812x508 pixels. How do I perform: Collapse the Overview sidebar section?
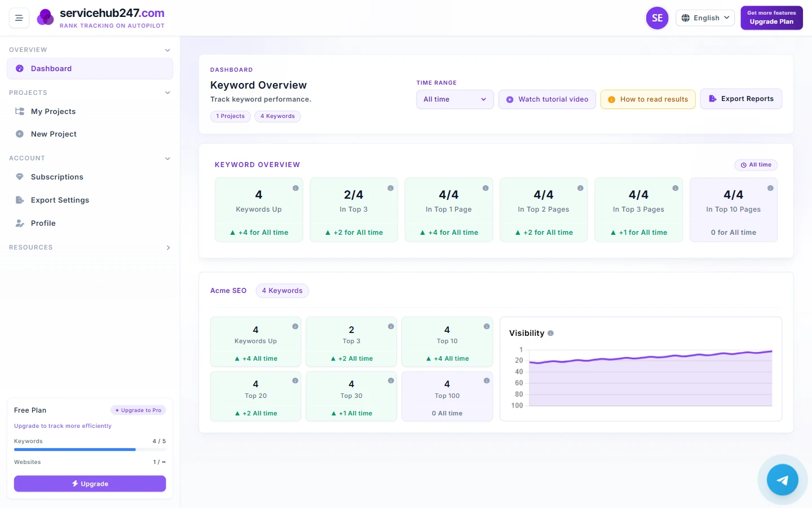tap(167, 50)
